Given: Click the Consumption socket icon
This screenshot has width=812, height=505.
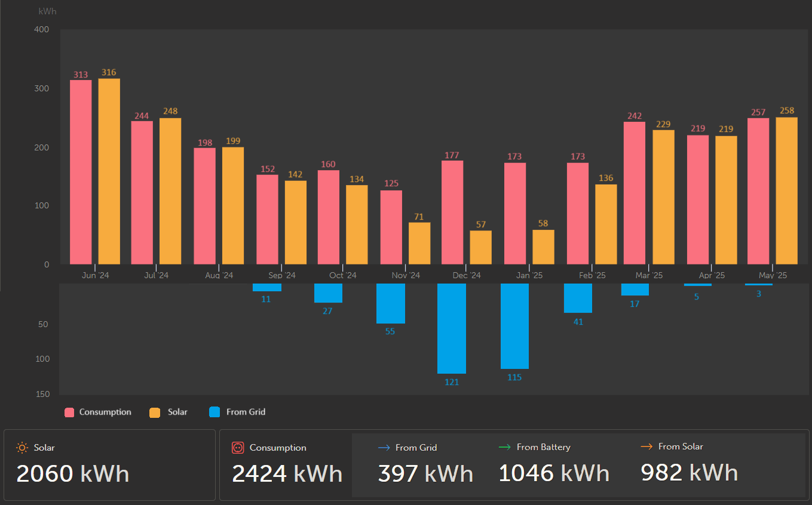Looking at the screenshot, I should click(x=238, y=447).
